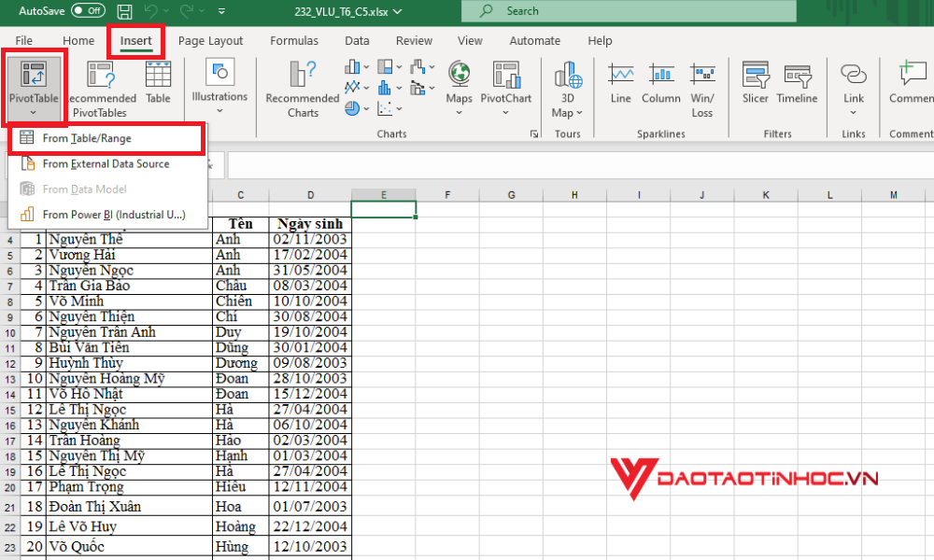Select the cell with name Dương

[241, 364]
